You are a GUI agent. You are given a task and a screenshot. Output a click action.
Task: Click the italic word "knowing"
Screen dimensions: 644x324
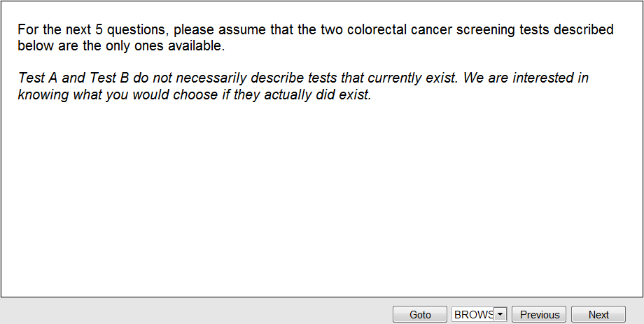[42, 94]
